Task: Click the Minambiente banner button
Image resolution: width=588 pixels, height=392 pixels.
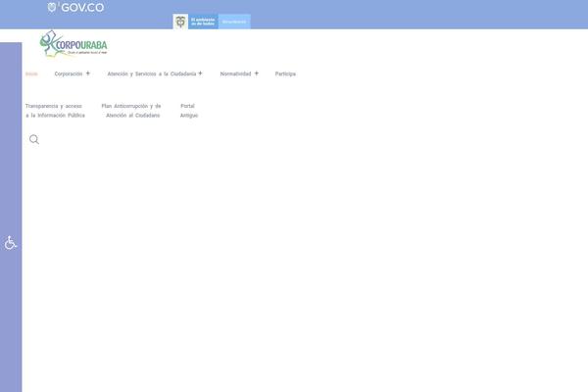Action: (x=234, y=22)
